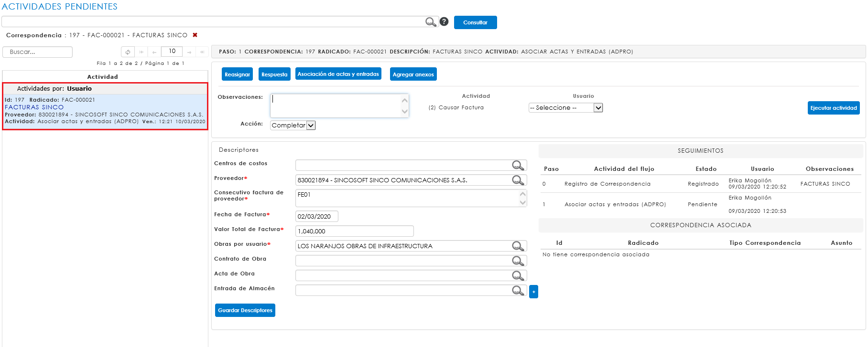The width and height of the screenshot is (868, 347).
Task: Click the 'Actividad del flujo' column header
Action: point(624,169)
